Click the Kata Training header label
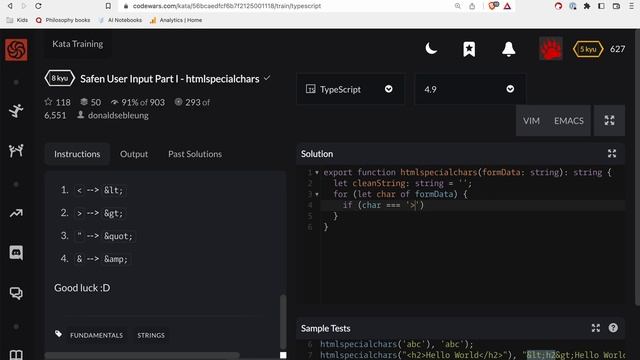Image resolution: width=640 pixels, height=360 pixels. click(x=78, y=44)
